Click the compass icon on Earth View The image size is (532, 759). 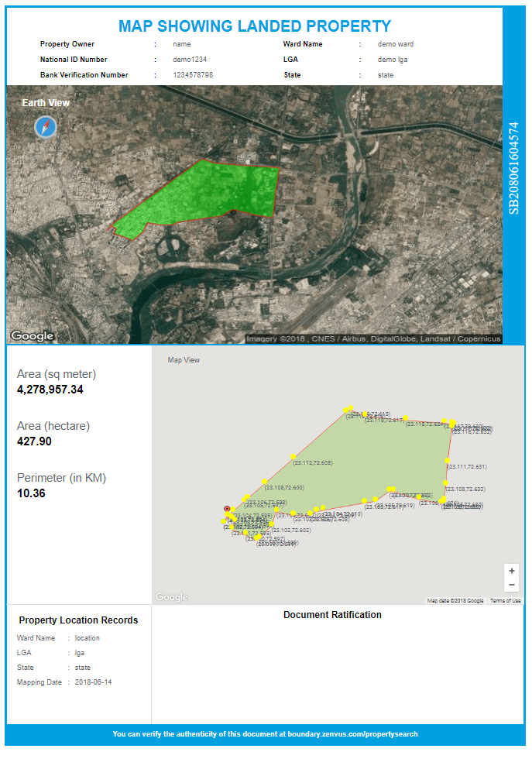46,127
